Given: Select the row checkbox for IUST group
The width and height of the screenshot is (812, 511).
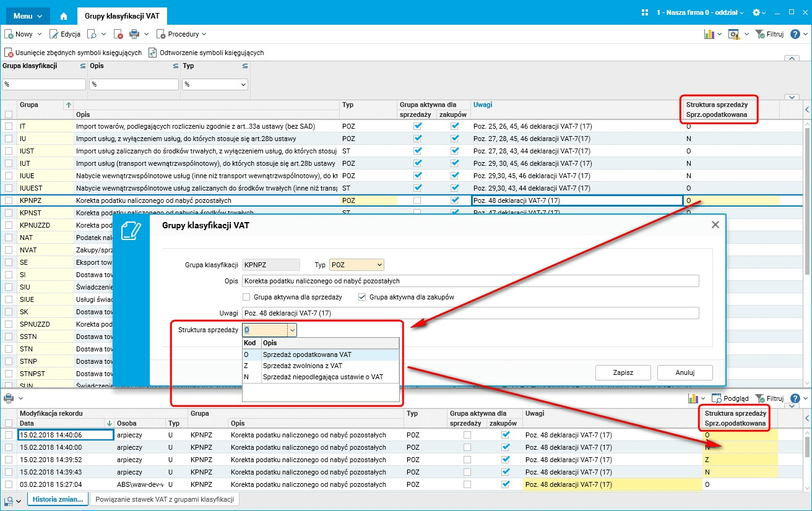Looking at the screenshot, I should [x=9, y=151].
